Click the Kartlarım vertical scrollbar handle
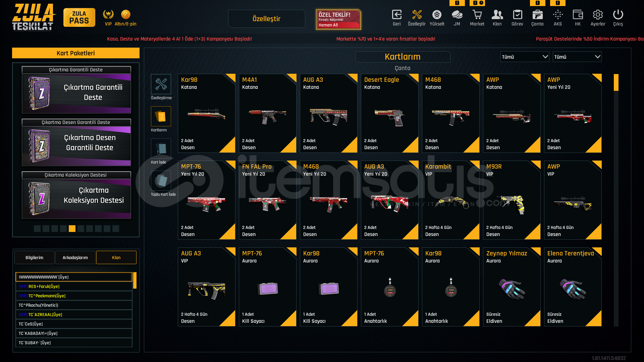This screenshot has height=362, width=644. [616, 82]
